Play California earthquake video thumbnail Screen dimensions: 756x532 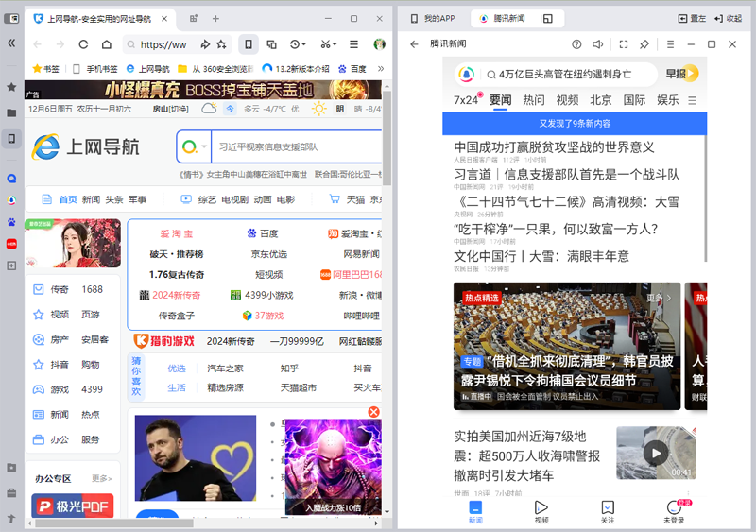tap(656, 453)
